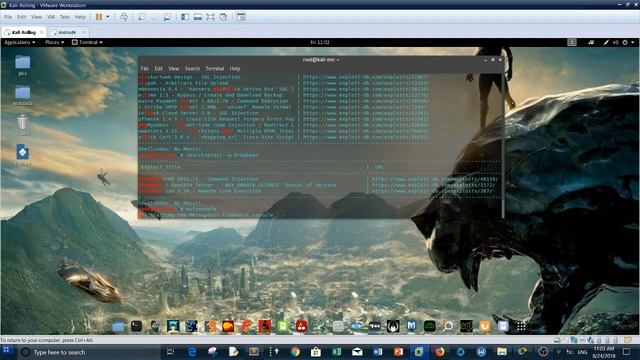Open the VMware VM menu
This screenshot has width=640, height=360.
point(51,17)
